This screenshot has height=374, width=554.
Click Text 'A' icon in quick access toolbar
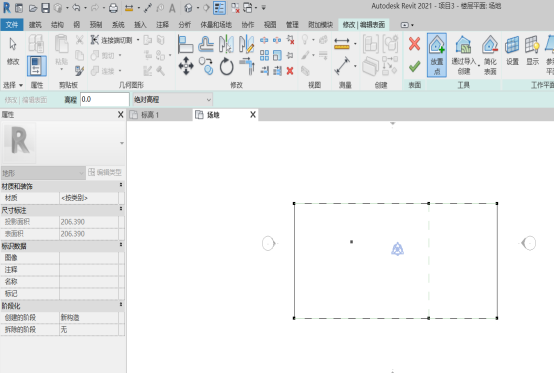172,8
